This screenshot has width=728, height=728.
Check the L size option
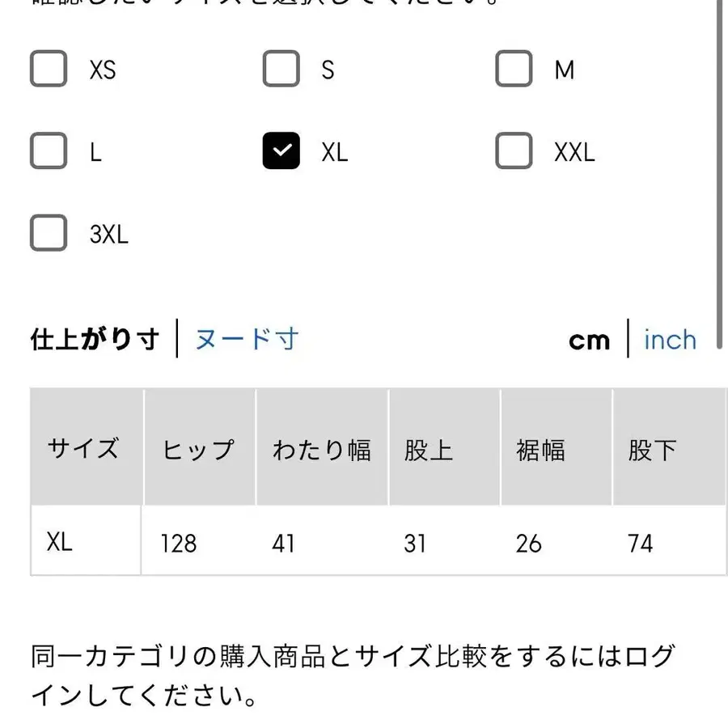[49, 150]
